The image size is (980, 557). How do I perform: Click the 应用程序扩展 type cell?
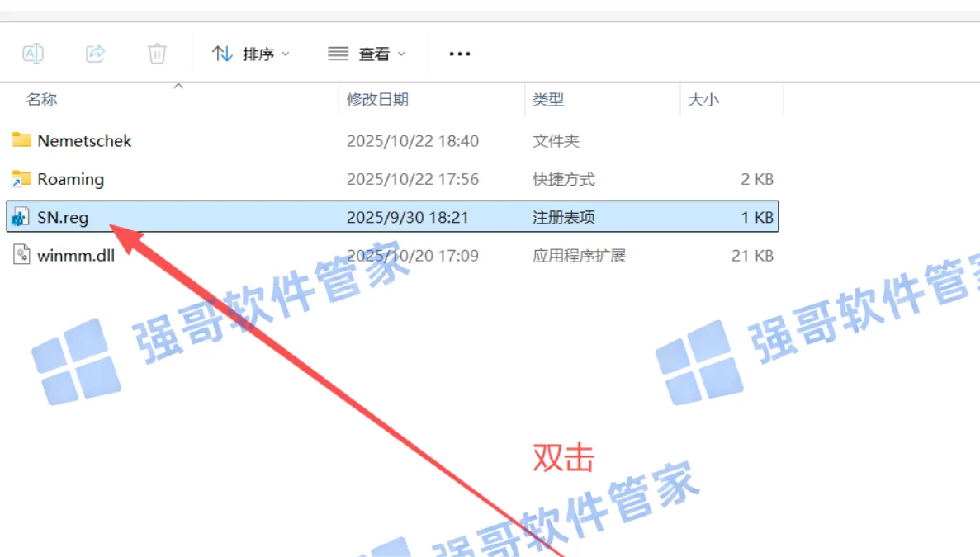(579, 256)
